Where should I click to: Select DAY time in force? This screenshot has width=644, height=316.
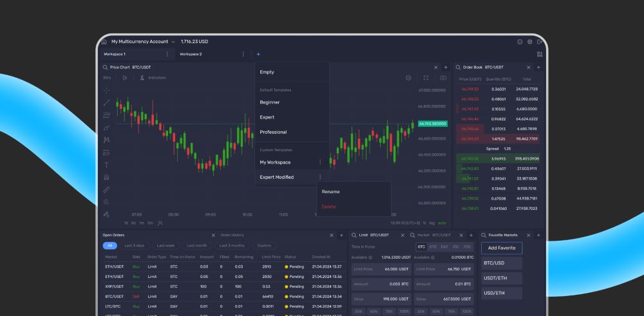pos(444,246)
